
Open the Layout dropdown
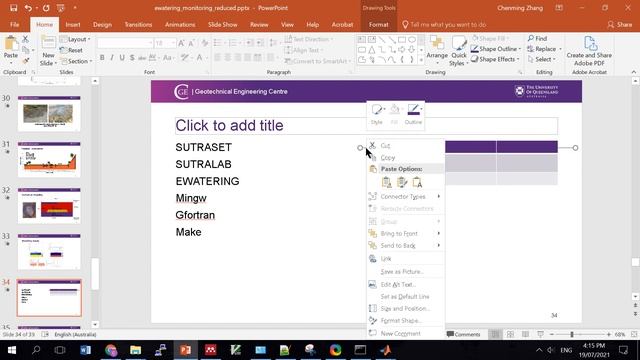click(76, 39)
